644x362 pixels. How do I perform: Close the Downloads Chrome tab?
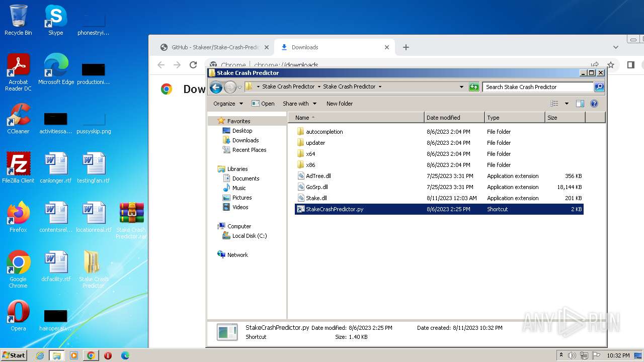(387, 47)
